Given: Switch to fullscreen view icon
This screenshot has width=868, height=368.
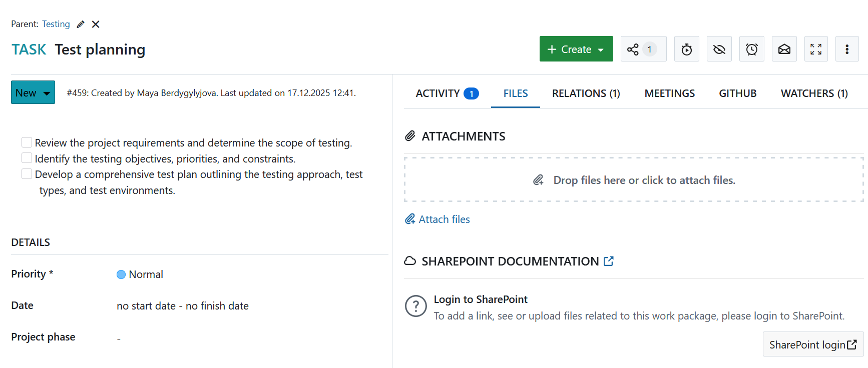Looking at the screenshot, I should 816,49.
